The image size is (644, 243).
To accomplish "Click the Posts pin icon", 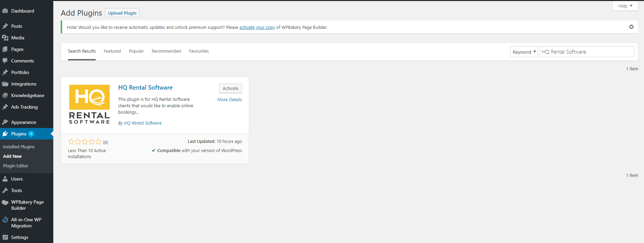I will click(x=5, y=26).
